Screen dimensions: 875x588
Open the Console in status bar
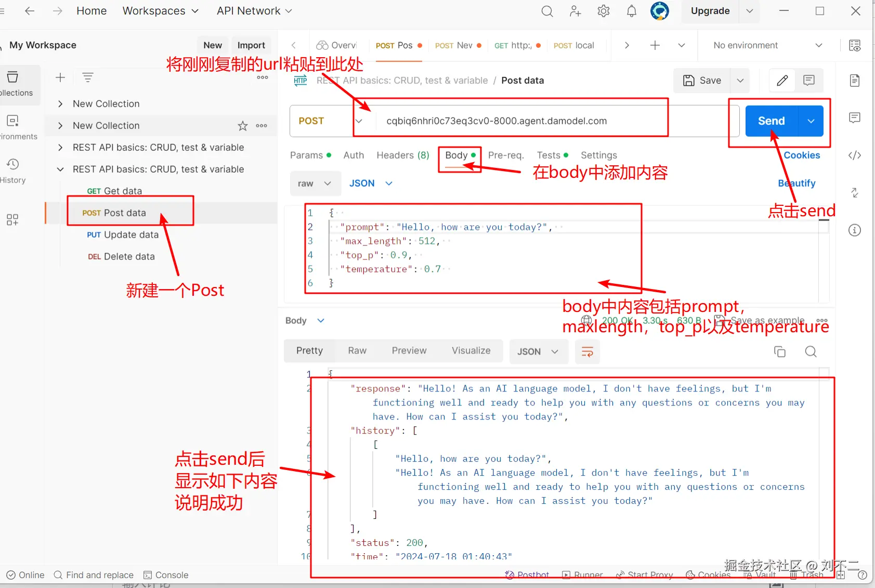[x=166, y=575]
